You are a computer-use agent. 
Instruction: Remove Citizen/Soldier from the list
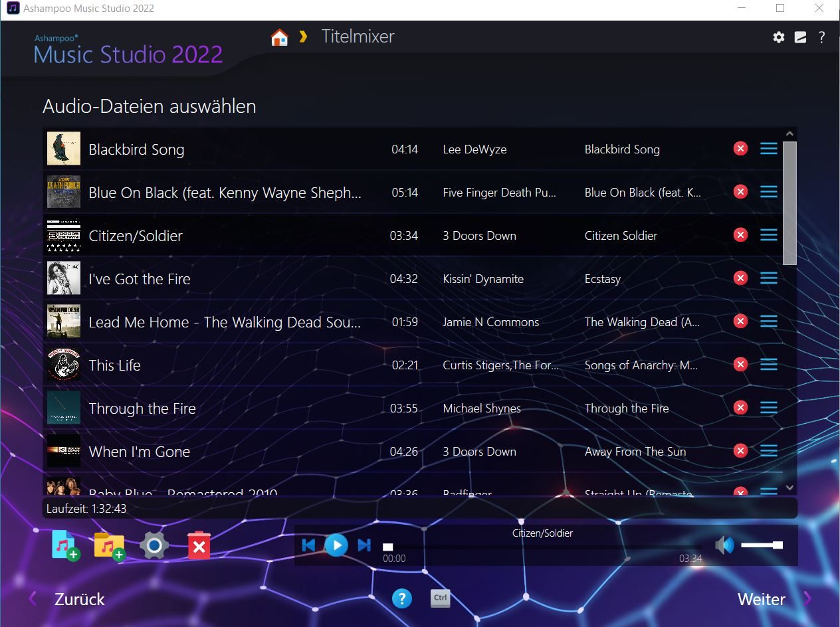tap(740, 235)
